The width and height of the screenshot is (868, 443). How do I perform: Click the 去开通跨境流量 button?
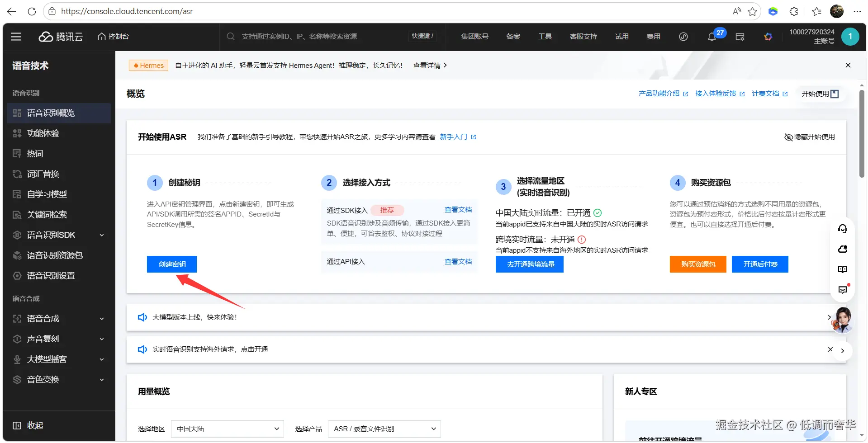coord(530,264)
